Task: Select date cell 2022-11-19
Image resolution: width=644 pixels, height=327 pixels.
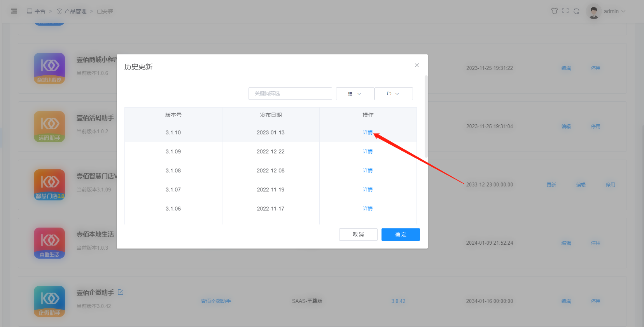Action: coord(271,190)
